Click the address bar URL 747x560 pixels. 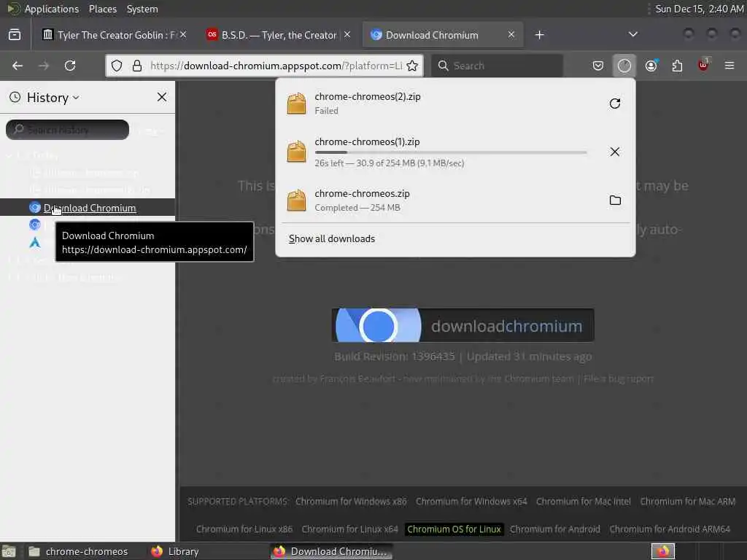point(276,66)
